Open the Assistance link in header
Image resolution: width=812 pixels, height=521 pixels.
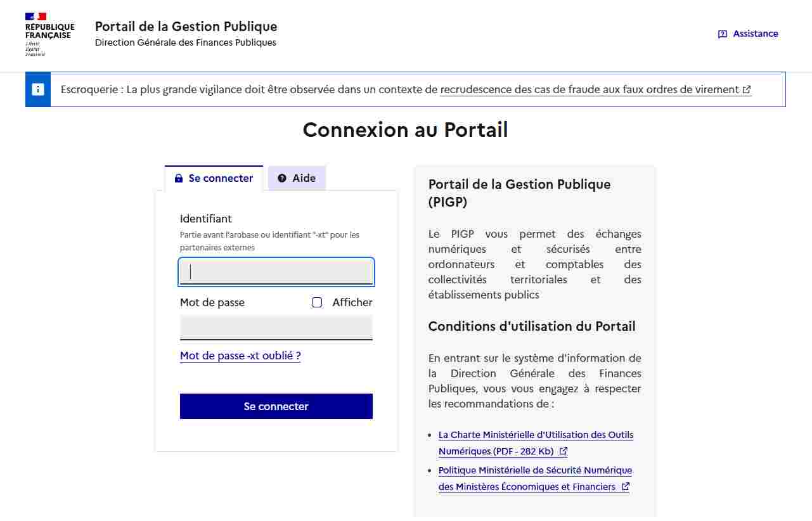click(x=748, y=34)
